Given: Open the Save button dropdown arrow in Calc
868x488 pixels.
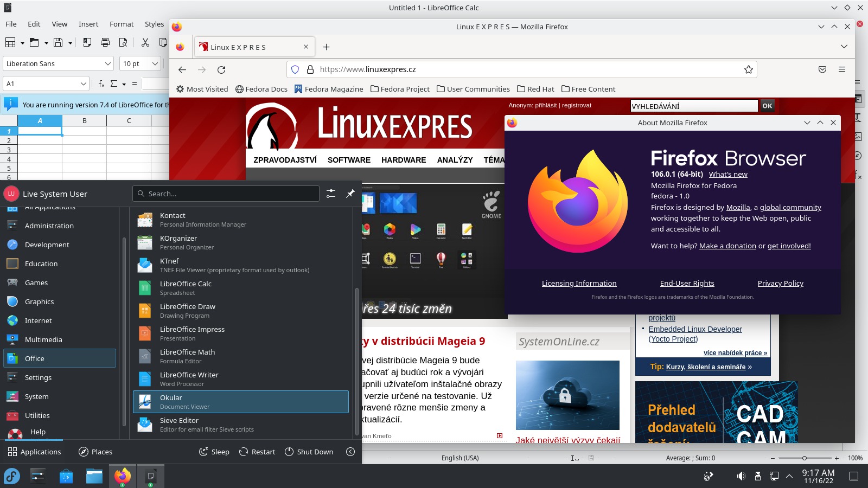Looking at the screenshot, I should pyautogui.click(x=70, y=43).
